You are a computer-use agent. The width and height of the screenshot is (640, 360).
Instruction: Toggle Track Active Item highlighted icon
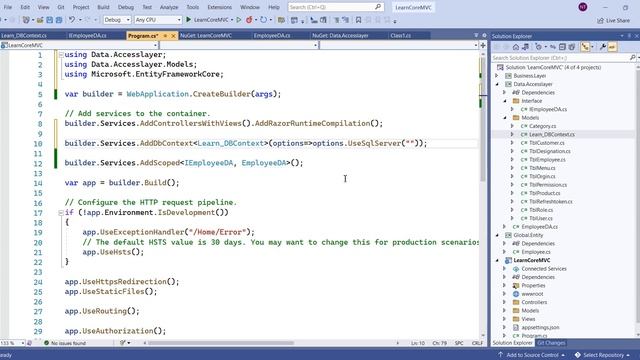[585, 47]
